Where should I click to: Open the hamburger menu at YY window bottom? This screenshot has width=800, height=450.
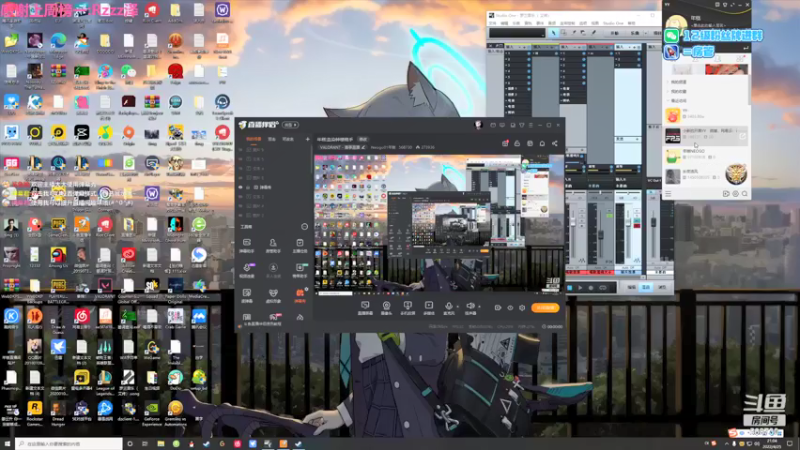click(668, 194)
